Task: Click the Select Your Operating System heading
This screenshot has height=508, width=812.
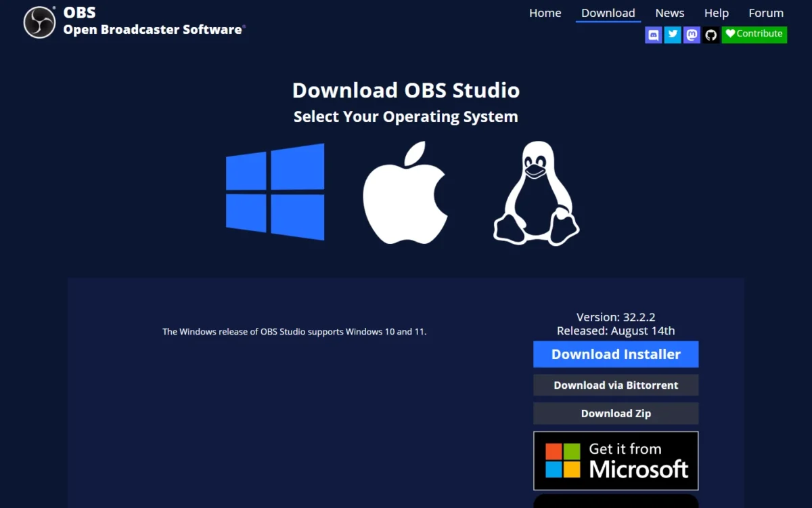Action: pyautogui.click(x=406, y=117)
